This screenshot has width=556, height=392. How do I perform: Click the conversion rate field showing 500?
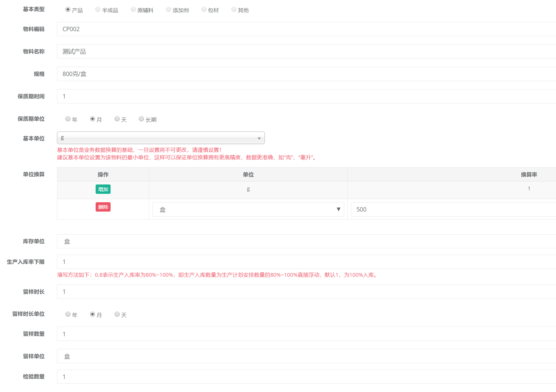point(452,209)
